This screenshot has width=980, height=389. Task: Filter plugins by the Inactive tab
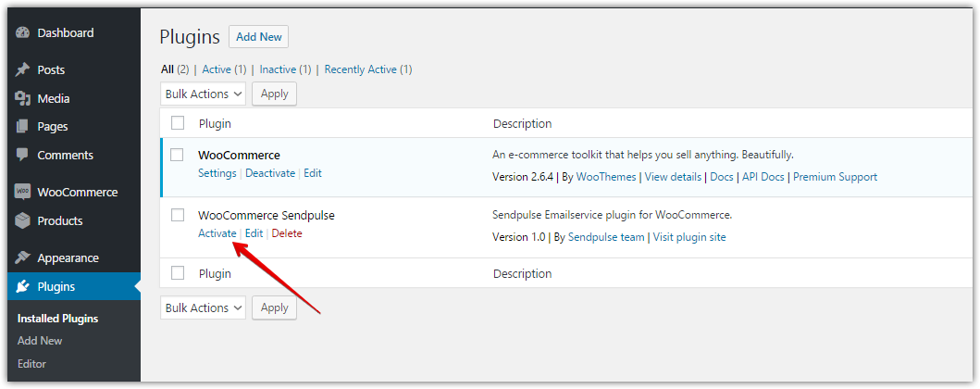pyautogui.click(x=278, y=69)
